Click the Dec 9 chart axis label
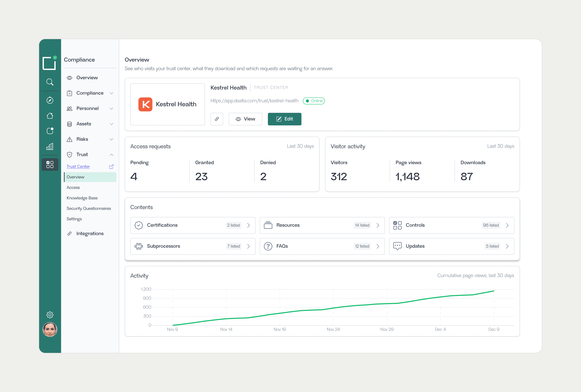Image resolution: width=581 pixels, height=392 pixels. tap(494, 329)
